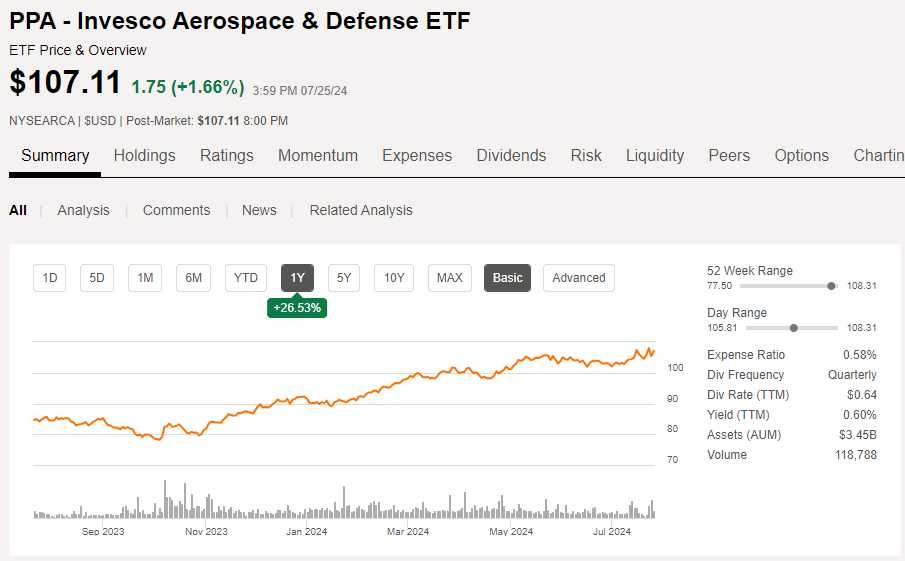Viewport: 905px width, 561px height.
Task: Go to the Momentum tab
Action: [x=317, y=155]
